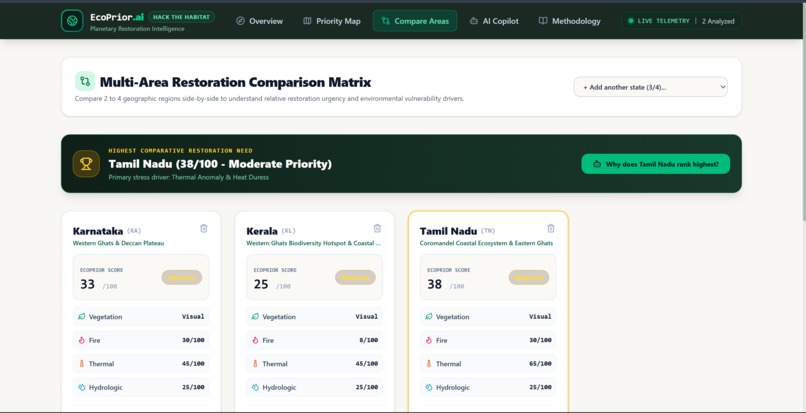Remove Tamil Nadu card with trash icon
806x413 pixels.
point(551,228)
